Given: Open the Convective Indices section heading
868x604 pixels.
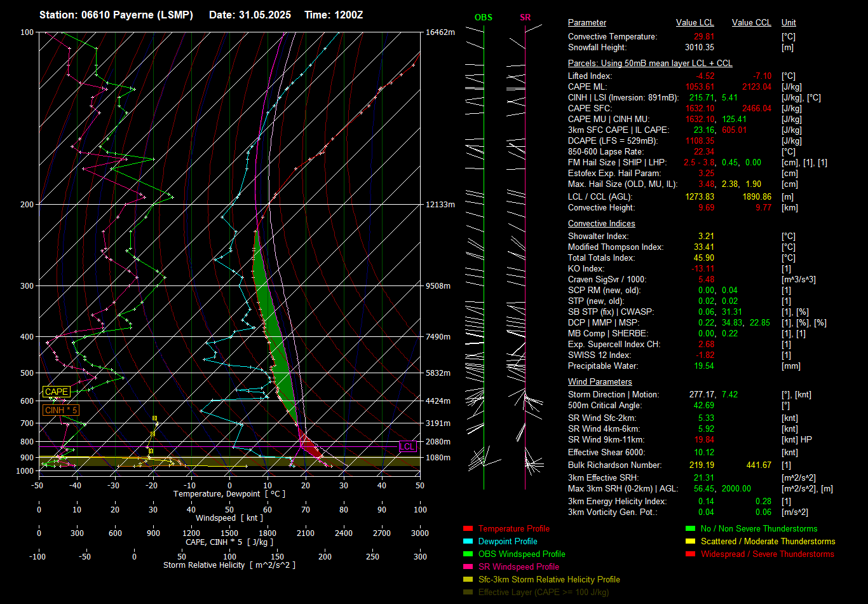Looking at the screenshot, I should pyautogui.click(x=601, y=224).
